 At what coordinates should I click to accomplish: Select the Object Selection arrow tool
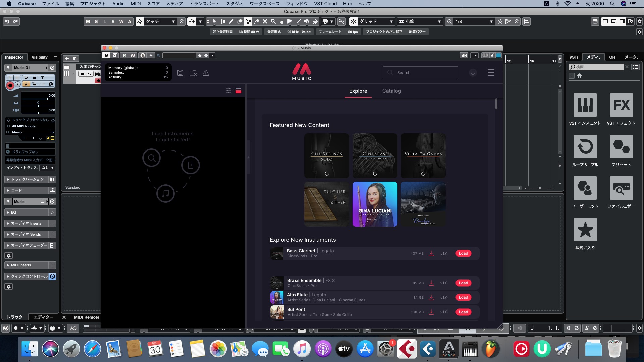(215, 21)
